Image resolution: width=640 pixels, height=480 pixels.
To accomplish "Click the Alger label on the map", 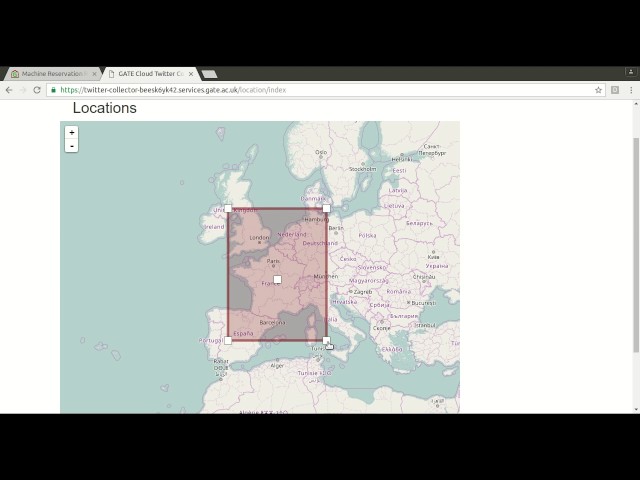I will [277, 366].
